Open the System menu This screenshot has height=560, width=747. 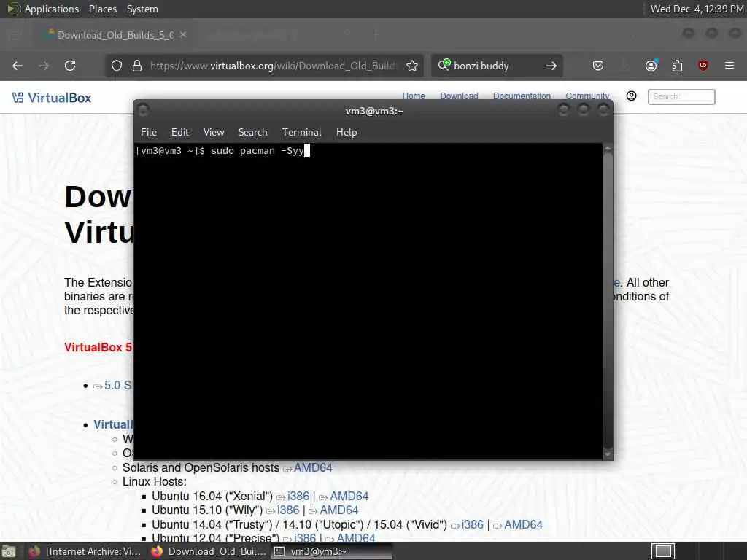tap(142, 9)
